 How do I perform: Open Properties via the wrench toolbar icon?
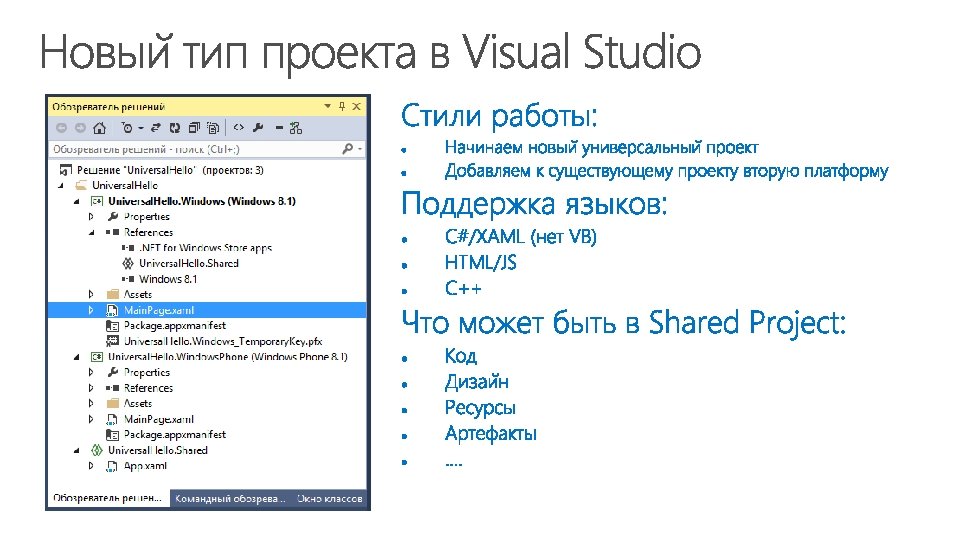click(x=258, y=127)
